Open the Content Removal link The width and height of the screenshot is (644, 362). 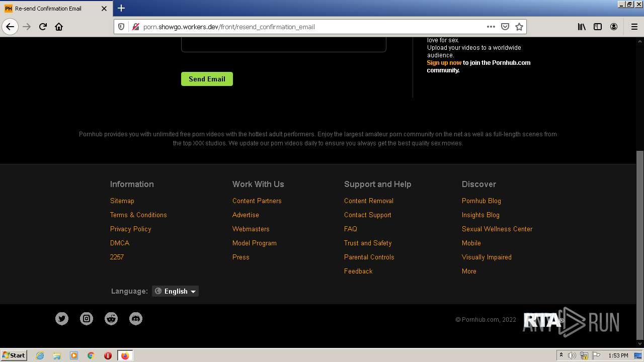pos(369,201)
